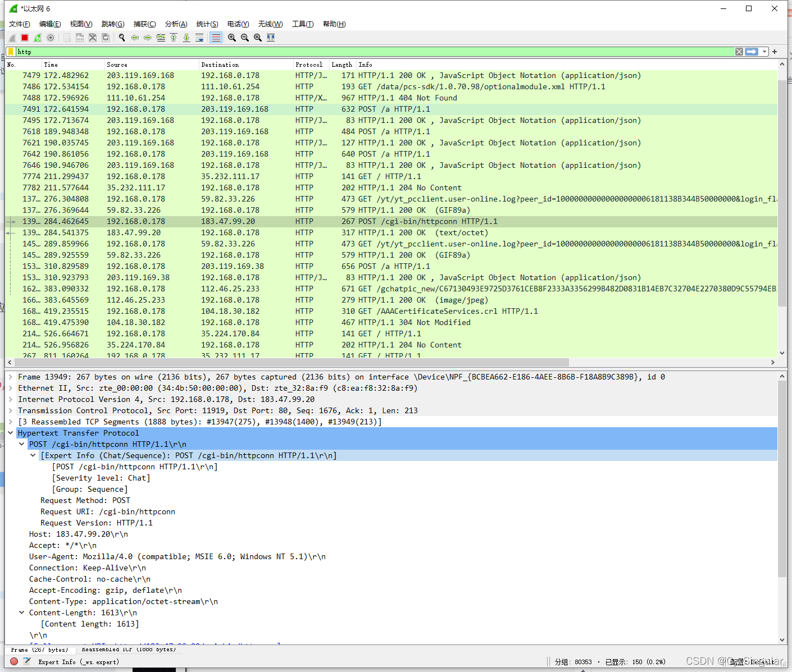The width and height of the screenshot is (792, 672).
Task: Sort by Protocol column header
Action: (x=311, y=65)
